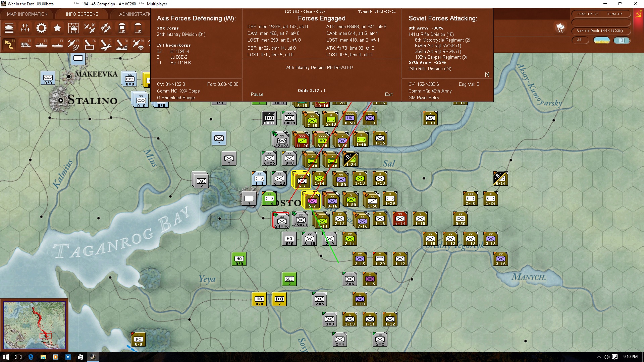The height and width of the screenshot is (362, 644).
Task: Select the F3 naval transport mode
Action: click(x=41, y=45)
